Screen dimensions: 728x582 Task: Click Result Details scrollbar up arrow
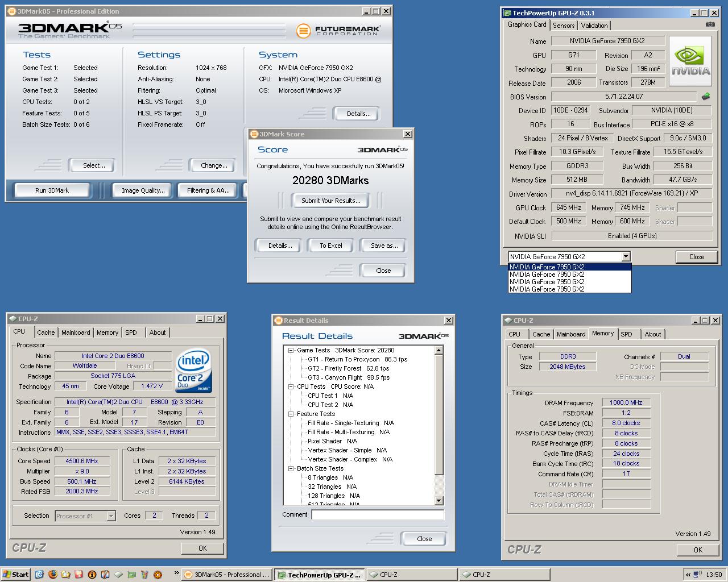click(439, 350)
